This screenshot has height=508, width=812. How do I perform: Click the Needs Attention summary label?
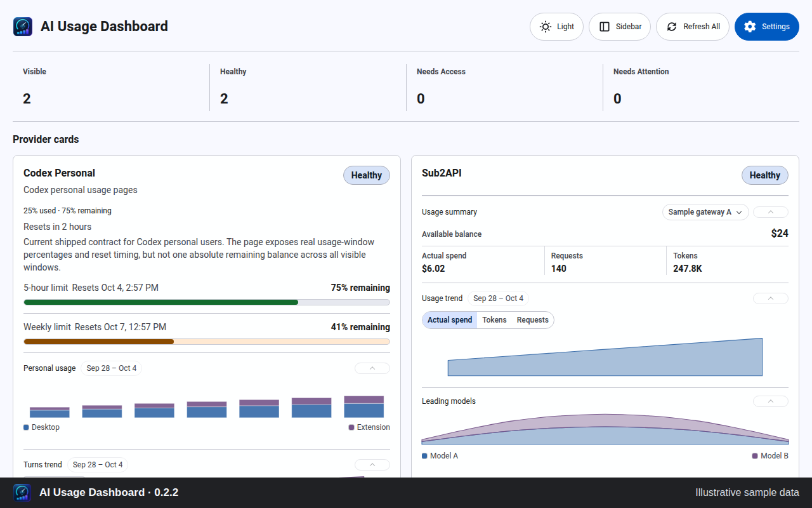pos(641,72)
